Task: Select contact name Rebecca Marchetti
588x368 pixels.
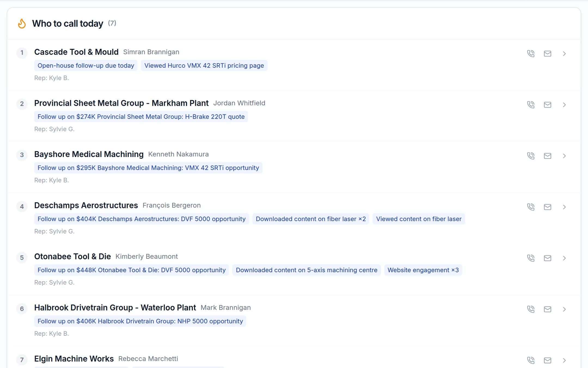Action: point(148,358)
